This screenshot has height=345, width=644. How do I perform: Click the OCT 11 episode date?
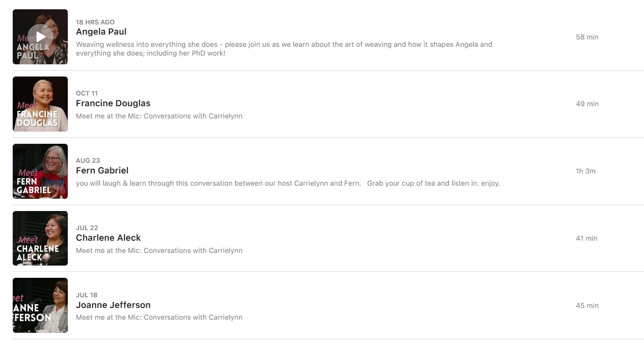point(87,94)
